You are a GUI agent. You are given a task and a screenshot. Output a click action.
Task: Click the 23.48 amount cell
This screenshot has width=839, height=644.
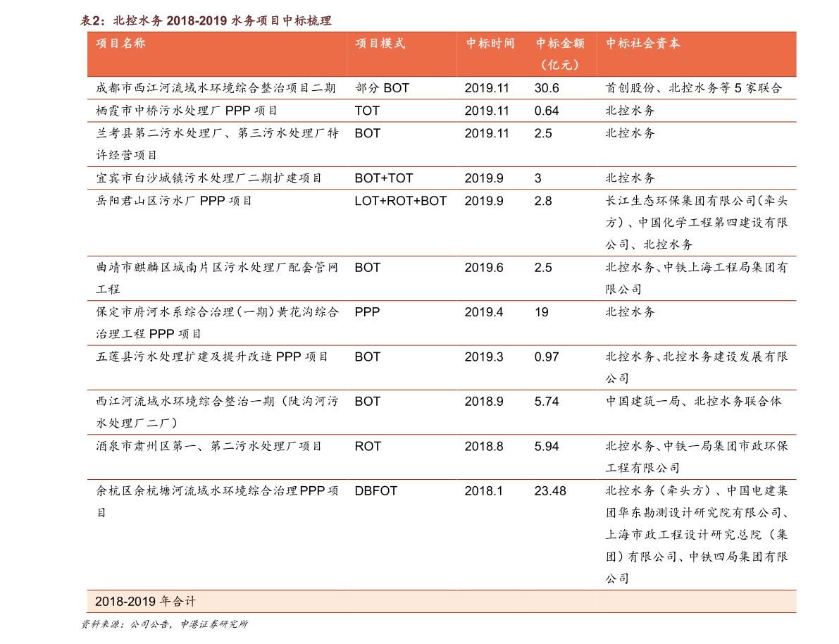(550, 491)
